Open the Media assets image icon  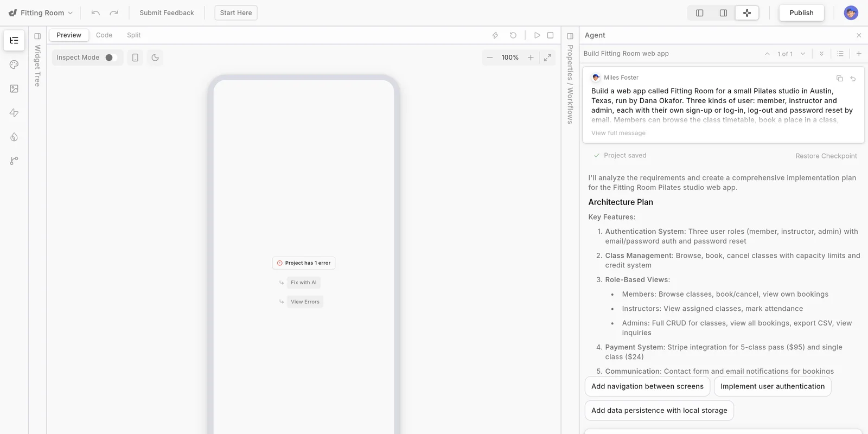(x=14, y=88)
